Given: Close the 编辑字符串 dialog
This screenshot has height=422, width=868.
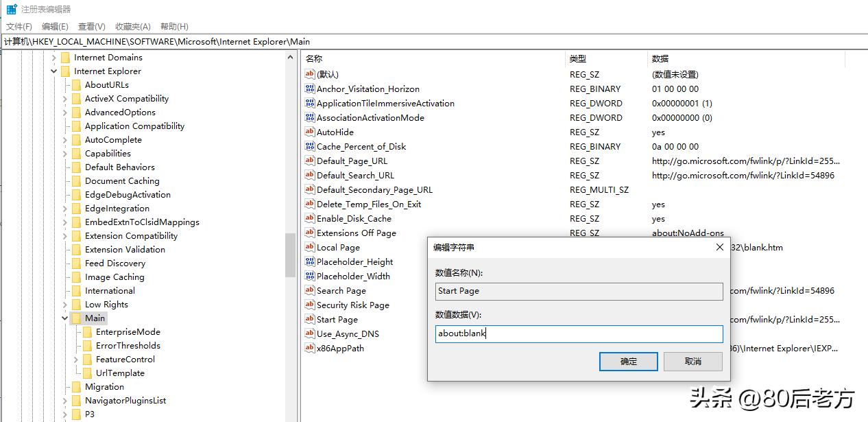Looking at the screenshot, I should click(719, 247).
